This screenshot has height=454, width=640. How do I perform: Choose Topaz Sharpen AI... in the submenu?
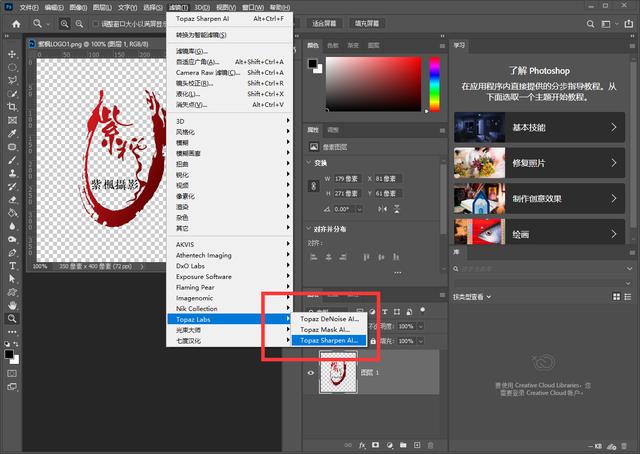(329, 340)
